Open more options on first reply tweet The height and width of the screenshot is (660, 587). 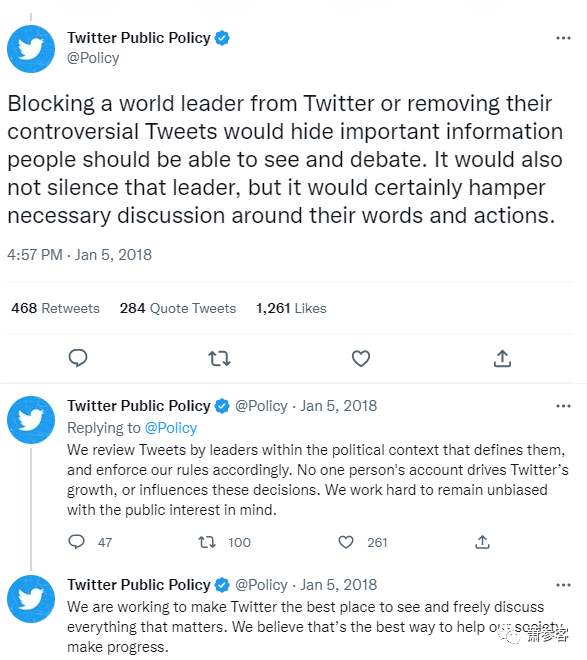(x=563, y=406)
